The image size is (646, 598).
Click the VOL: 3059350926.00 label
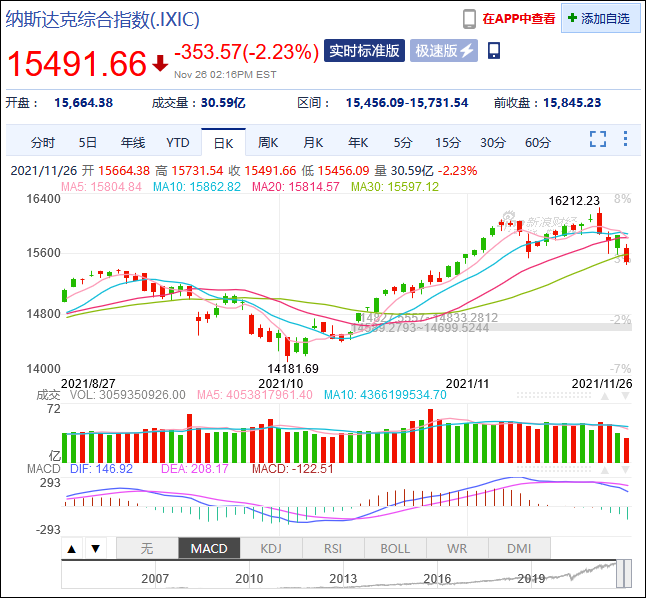pyautogui.click(x=128, y=395)
